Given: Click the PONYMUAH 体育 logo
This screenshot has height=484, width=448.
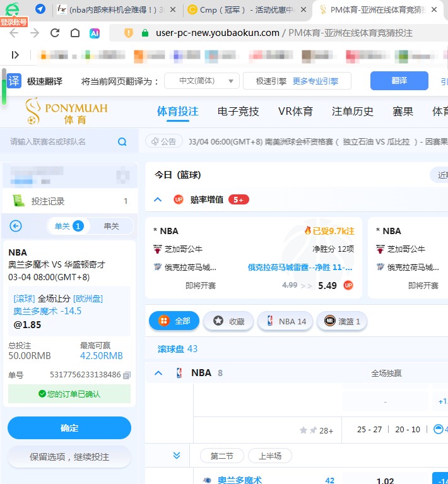Looking at the screenshot, I should (x=66, y=112).
